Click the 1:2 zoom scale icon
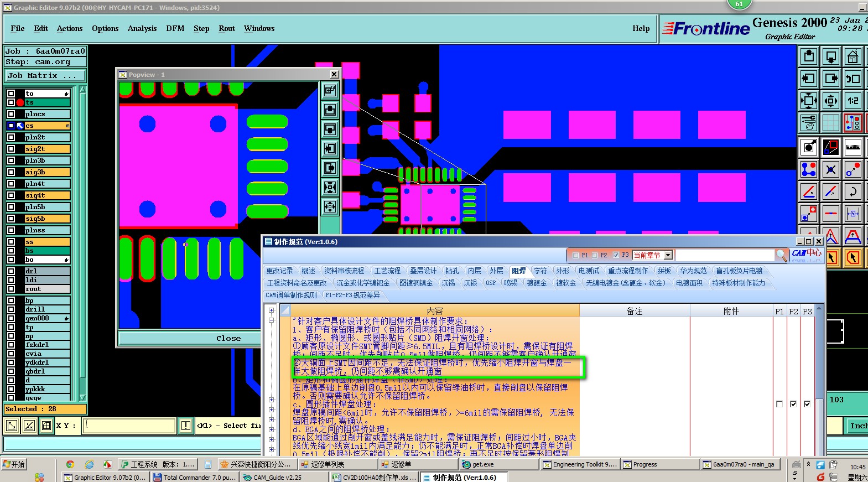 [853, 101]
